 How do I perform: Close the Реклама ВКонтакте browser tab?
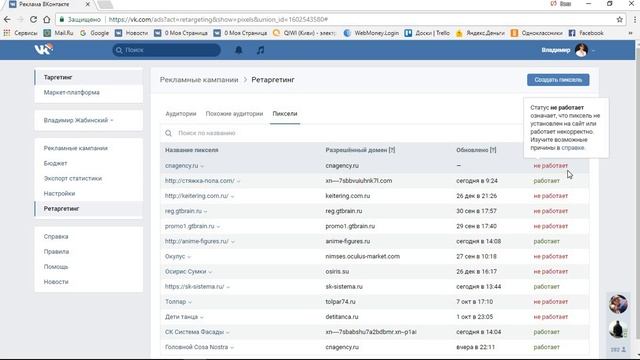coord(87,4)
